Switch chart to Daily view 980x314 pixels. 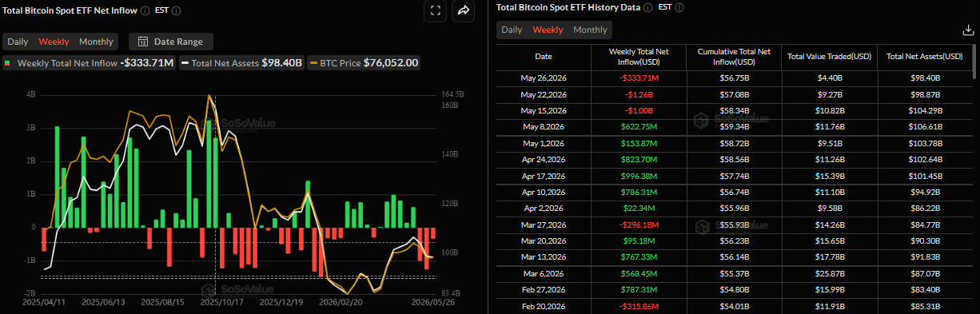coord(18,42)
